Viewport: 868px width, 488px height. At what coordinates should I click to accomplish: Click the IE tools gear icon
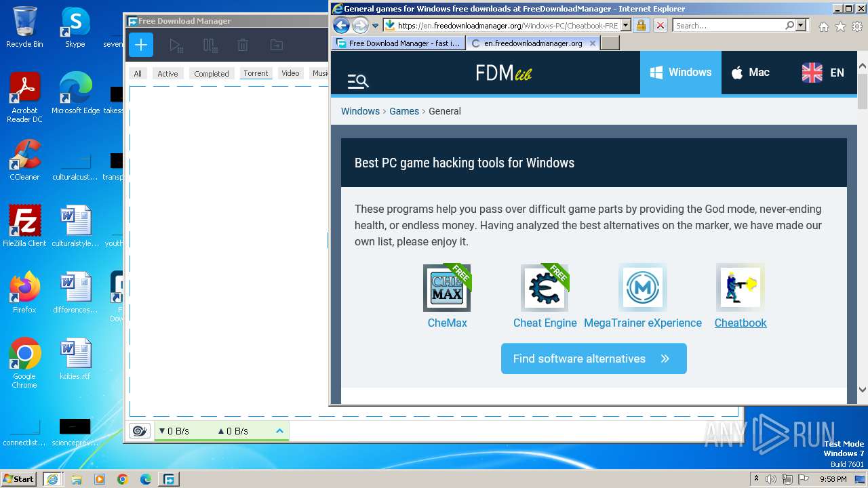[x=857, y=26]
